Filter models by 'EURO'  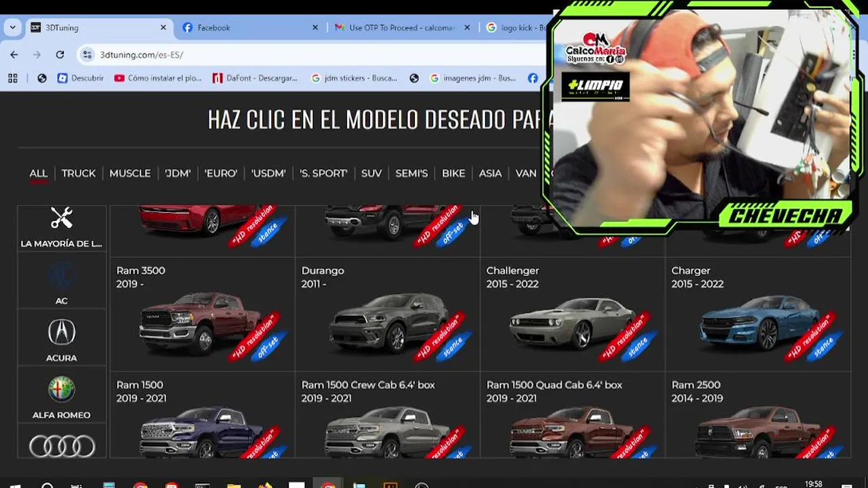(x=221, y=174)
